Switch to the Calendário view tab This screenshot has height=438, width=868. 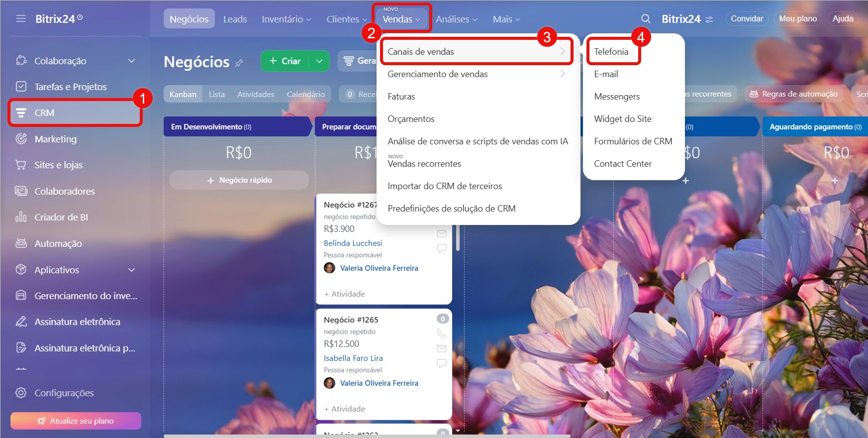[x=305, y=94]
